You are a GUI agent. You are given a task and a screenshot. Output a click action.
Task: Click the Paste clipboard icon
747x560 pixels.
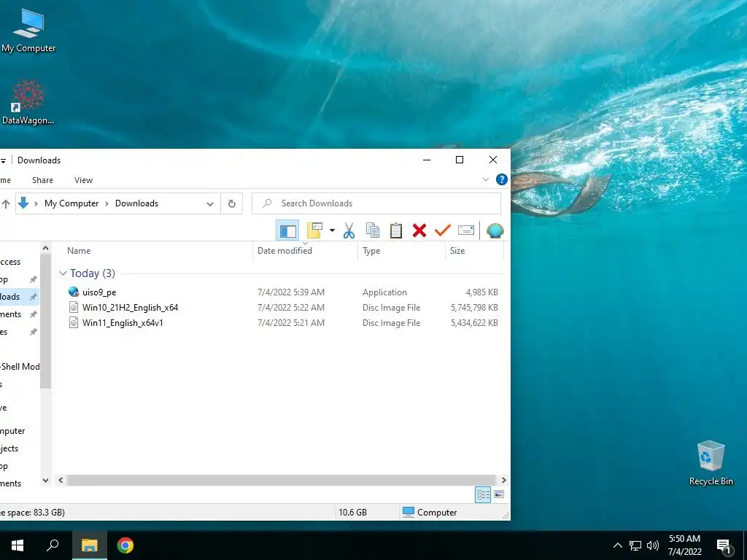(x=396, y=230)
